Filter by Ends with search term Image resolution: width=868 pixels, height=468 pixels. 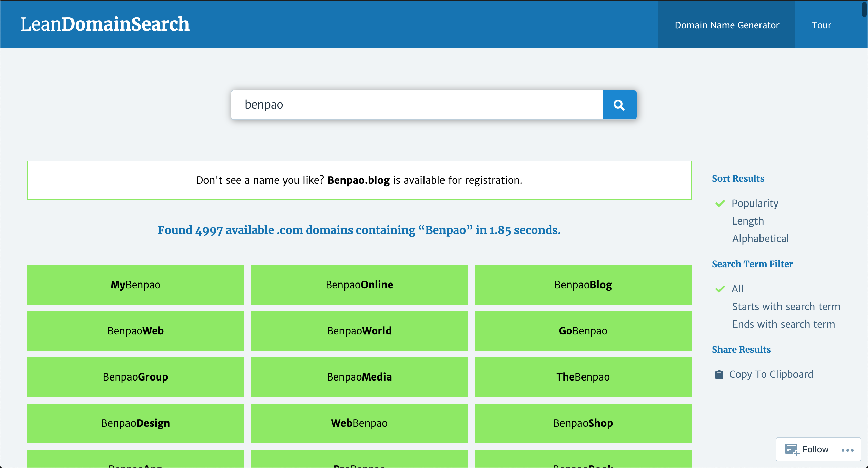click(784, 324)
